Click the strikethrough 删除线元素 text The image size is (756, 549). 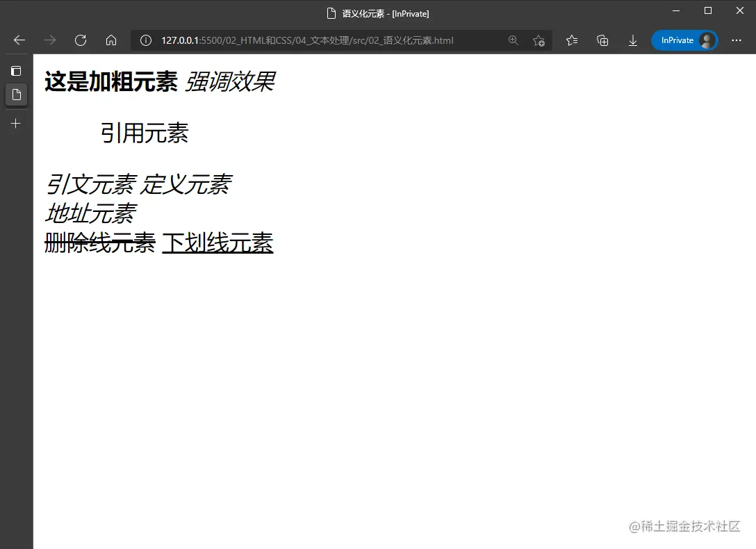tap(99, 243)
